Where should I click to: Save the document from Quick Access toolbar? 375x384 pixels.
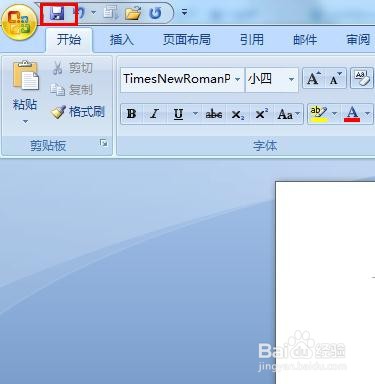[x=57, y=13]
